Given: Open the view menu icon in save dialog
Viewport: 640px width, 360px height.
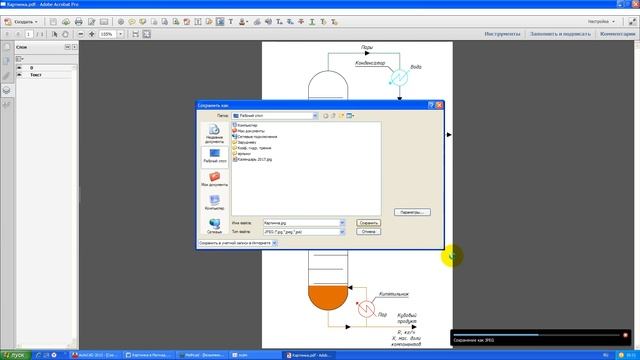Looking at the screenshot, I should pos(350,116).
